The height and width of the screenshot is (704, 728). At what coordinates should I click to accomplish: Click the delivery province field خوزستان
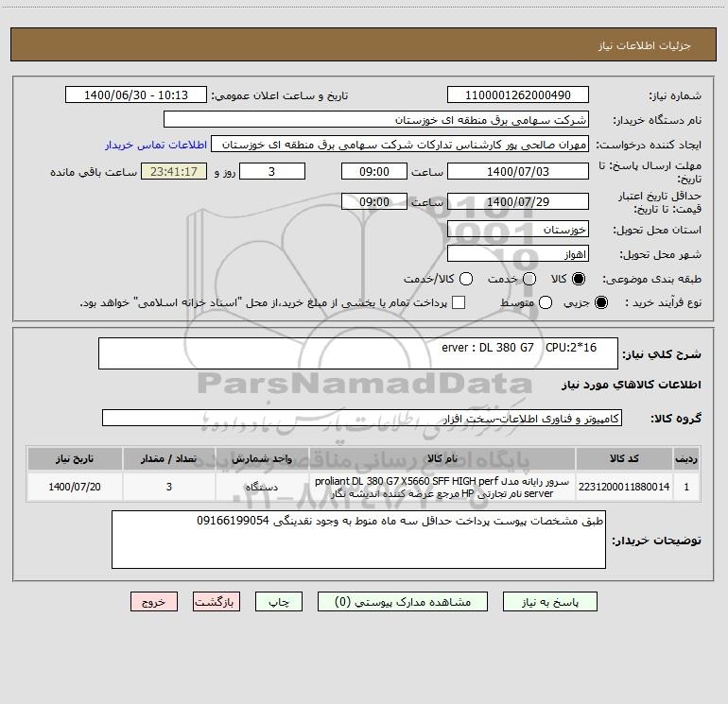click(x=518, y=230)
